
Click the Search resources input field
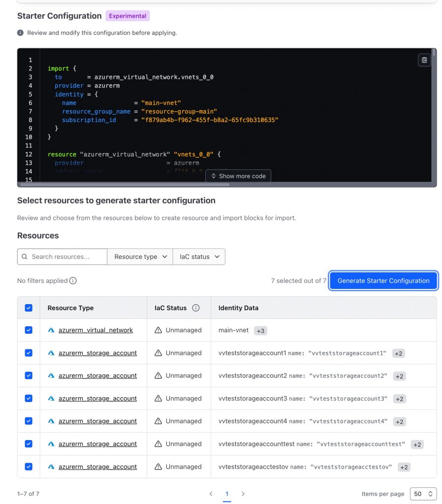[x=66, y=257]
